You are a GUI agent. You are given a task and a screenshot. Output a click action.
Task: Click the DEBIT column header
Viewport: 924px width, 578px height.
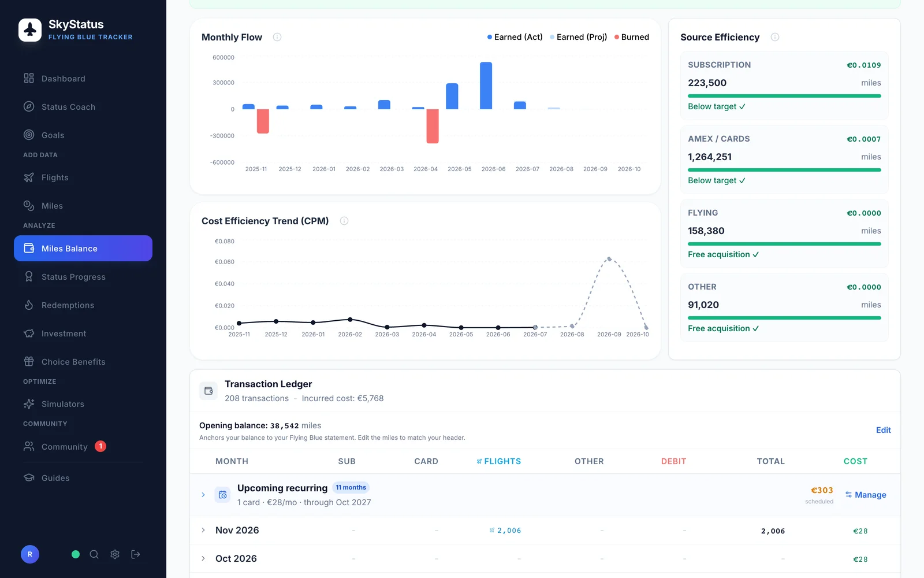click(x=674, y=461)
